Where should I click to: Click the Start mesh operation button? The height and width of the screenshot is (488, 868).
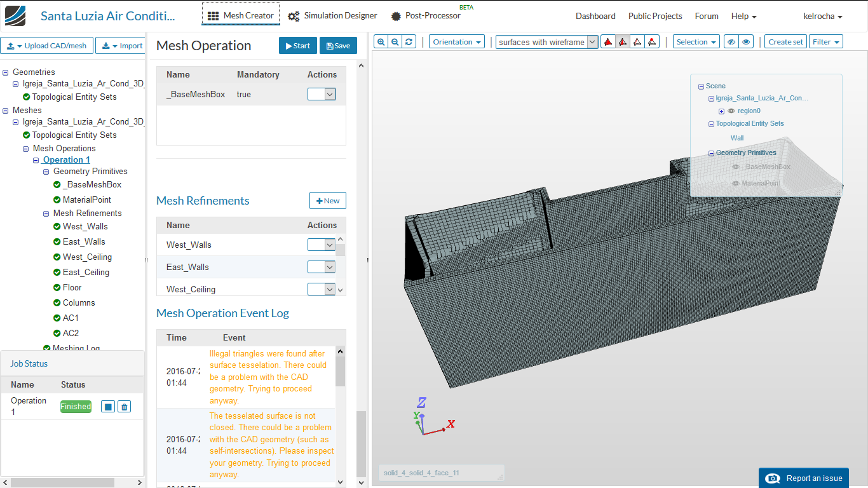click(x=297, y=46)
